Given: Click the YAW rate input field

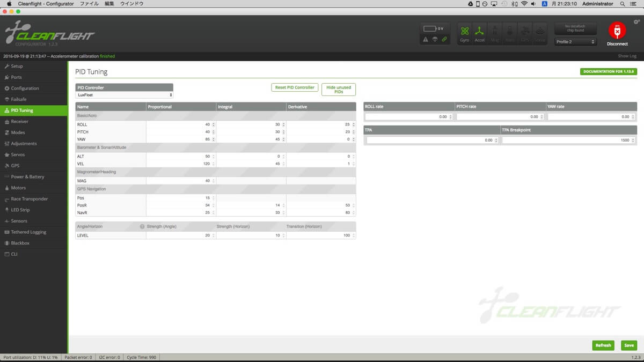Looking at the screenshot, I should (x=592, y=116).
